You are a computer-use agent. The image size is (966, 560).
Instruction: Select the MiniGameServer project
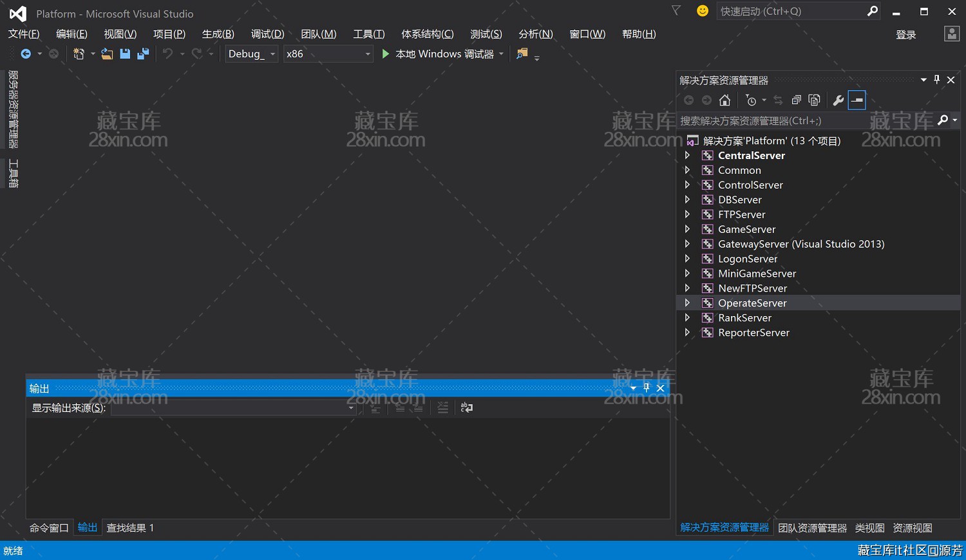(x=757, y=274)
